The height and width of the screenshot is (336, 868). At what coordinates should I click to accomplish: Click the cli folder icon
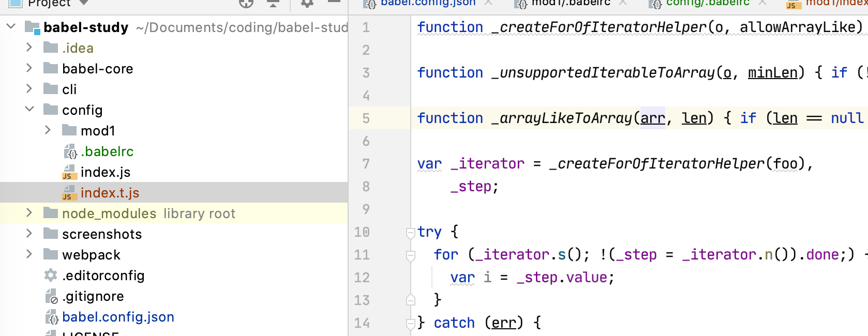point(51,89)
